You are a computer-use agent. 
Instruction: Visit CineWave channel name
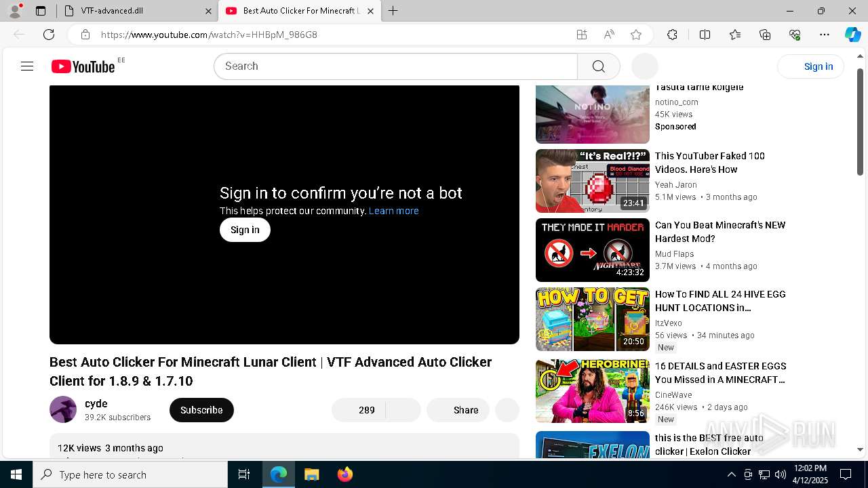673,395
